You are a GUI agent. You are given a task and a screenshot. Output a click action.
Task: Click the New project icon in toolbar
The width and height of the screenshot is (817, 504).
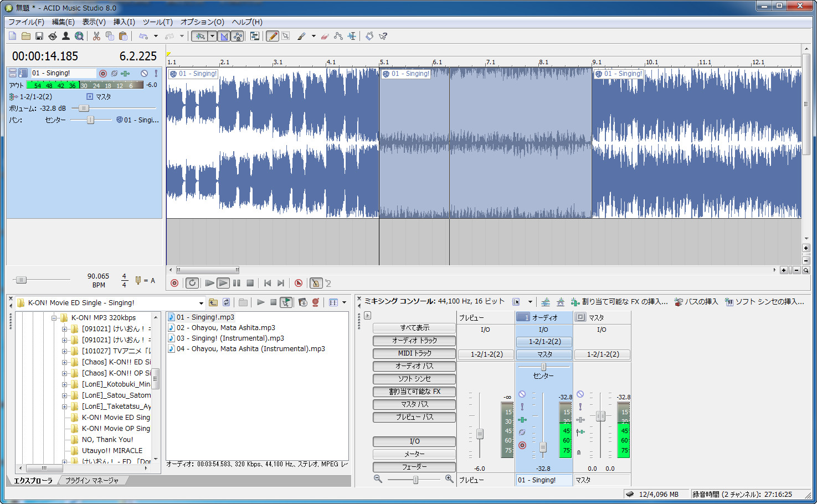pos(13,36)
